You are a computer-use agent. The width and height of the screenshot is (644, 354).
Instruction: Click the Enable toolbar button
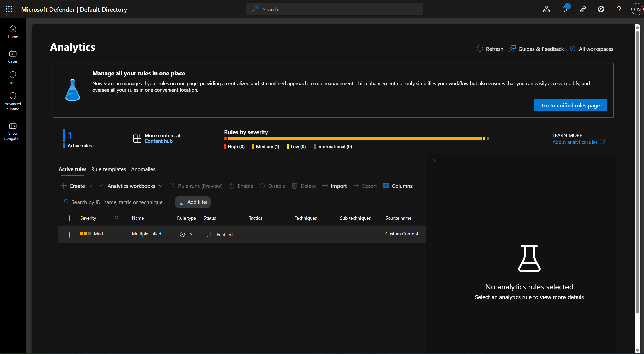click(241, 186)
